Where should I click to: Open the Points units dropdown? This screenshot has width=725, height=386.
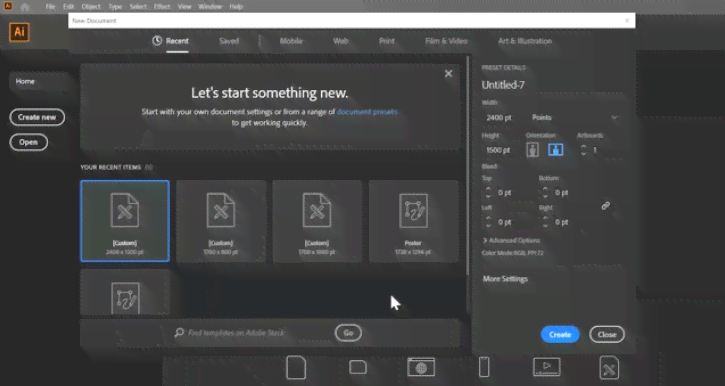(x=574, y=117)
